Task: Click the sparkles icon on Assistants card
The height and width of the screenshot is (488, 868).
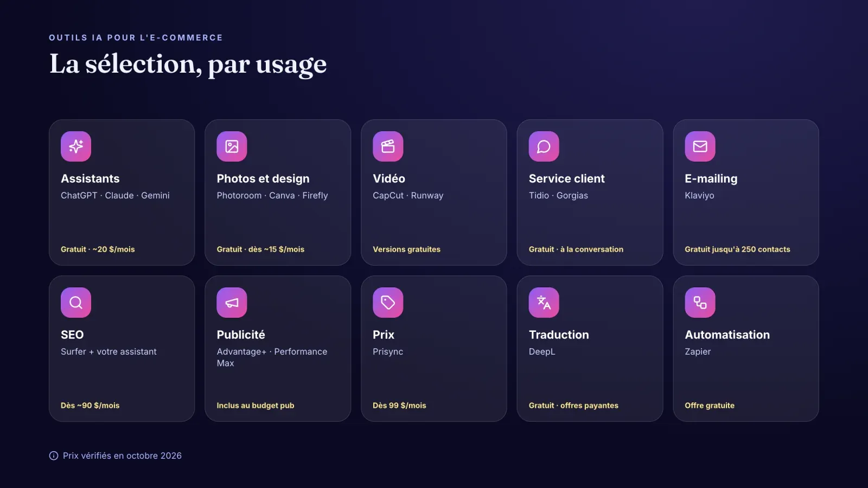Action: click(x=76, y=146)
